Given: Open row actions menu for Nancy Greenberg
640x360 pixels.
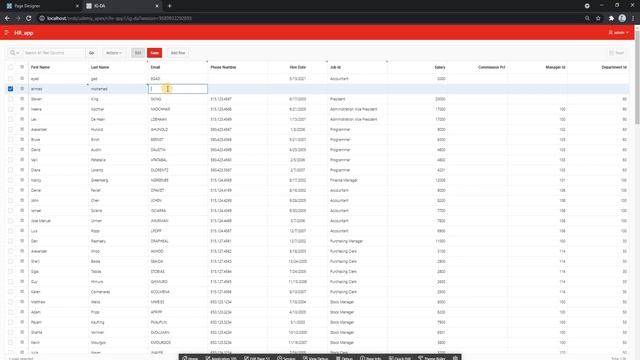Looking at the screenshot, I should click(22, 180).
